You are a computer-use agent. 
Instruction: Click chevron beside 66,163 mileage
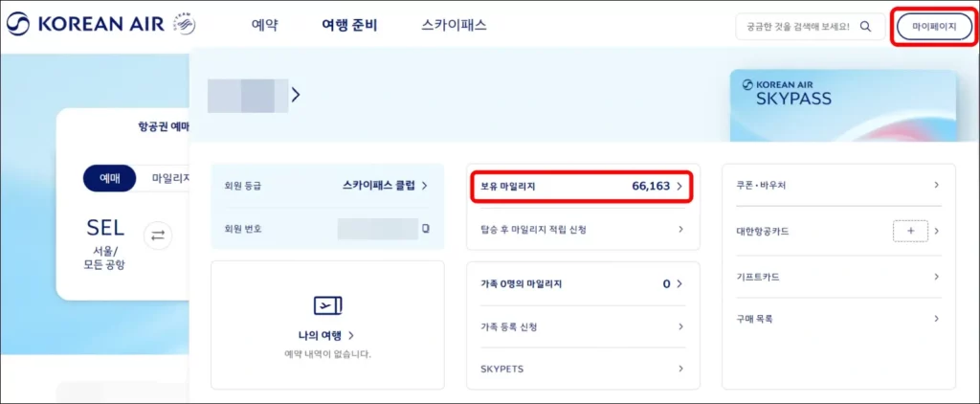(x=680, y=186)
